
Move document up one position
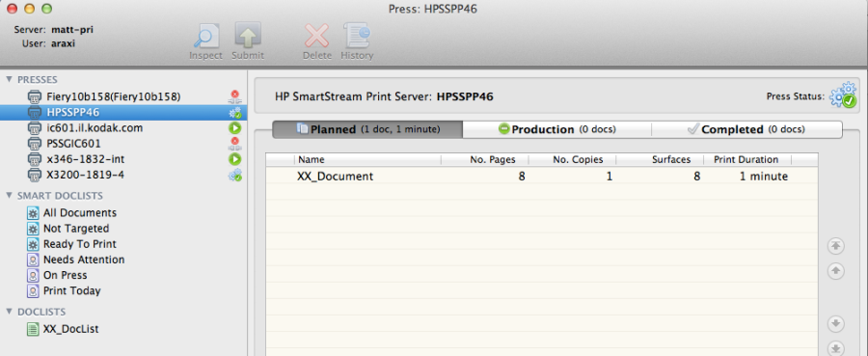[836, 271]
